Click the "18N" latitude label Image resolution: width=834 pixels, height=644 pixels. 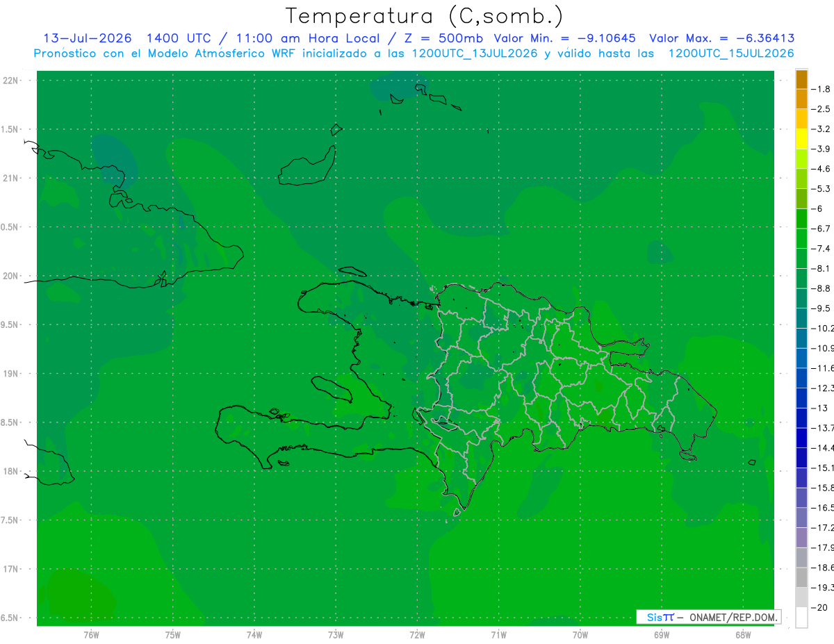click(10, 472)
